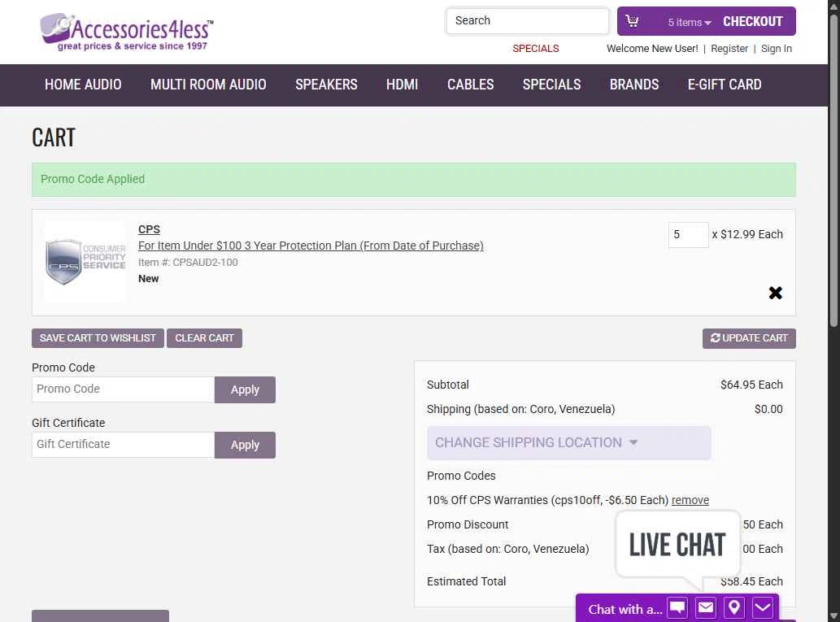Click the Clear Cart button
Viewport: 840px width, 622px height.
(204, 338)
